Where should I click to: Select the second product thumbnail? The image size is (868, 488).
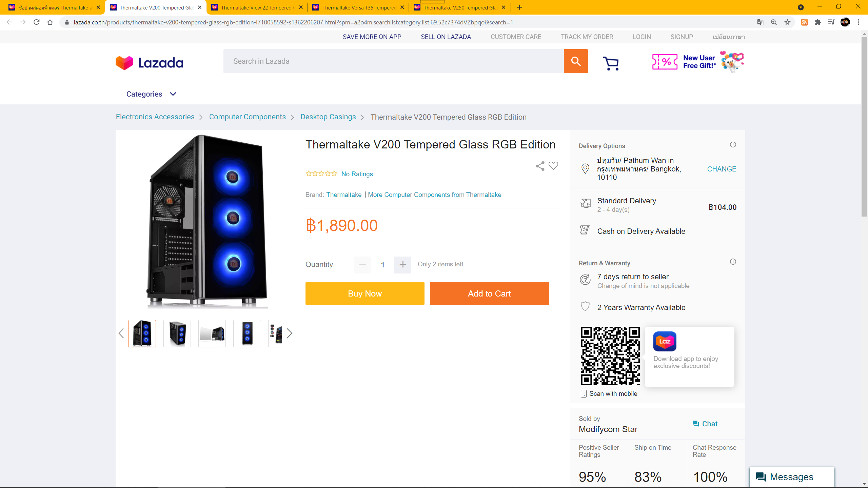click(177, 333)
